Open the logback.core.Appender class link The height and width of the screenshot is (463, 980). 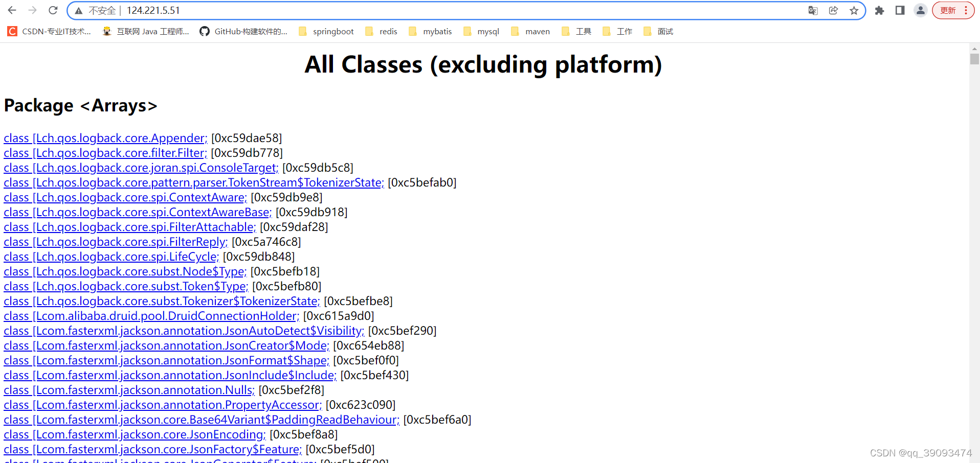pos(105,138)
